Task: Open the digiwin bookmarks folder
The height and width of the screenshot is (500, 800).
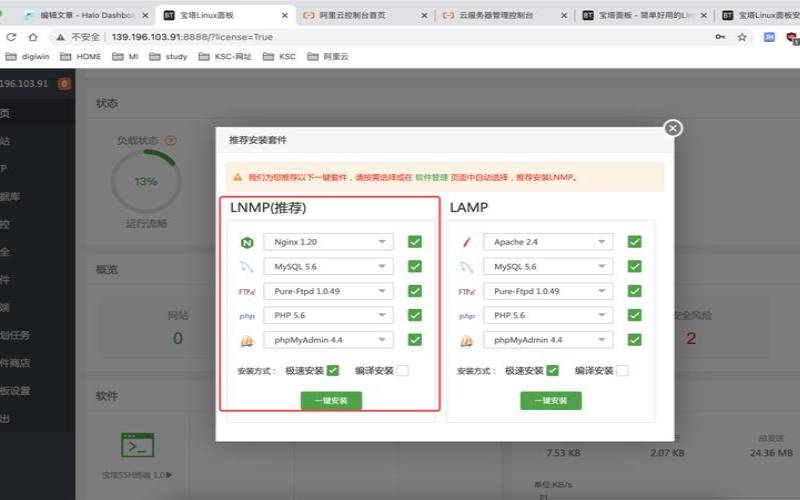Action: pos(28,57)
